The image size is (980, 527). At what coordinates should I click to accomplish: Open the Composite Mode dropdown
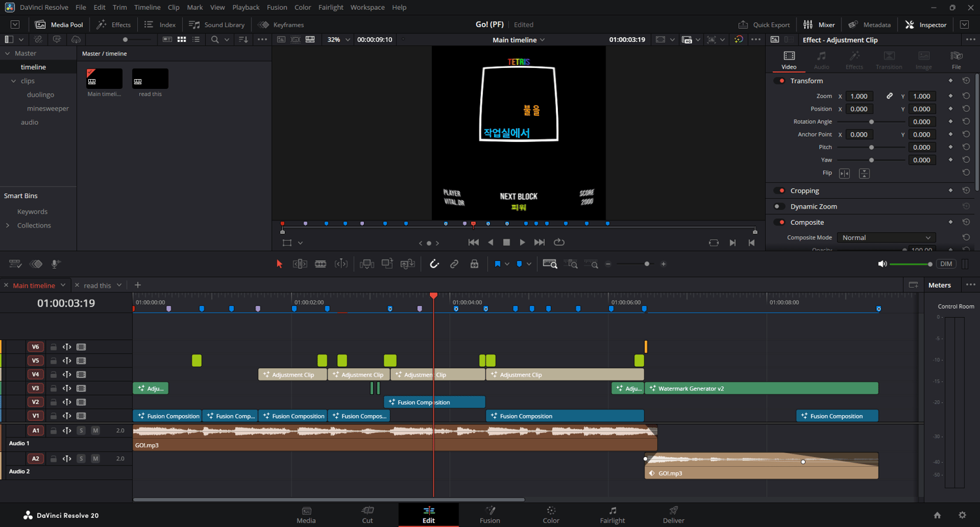886,238
